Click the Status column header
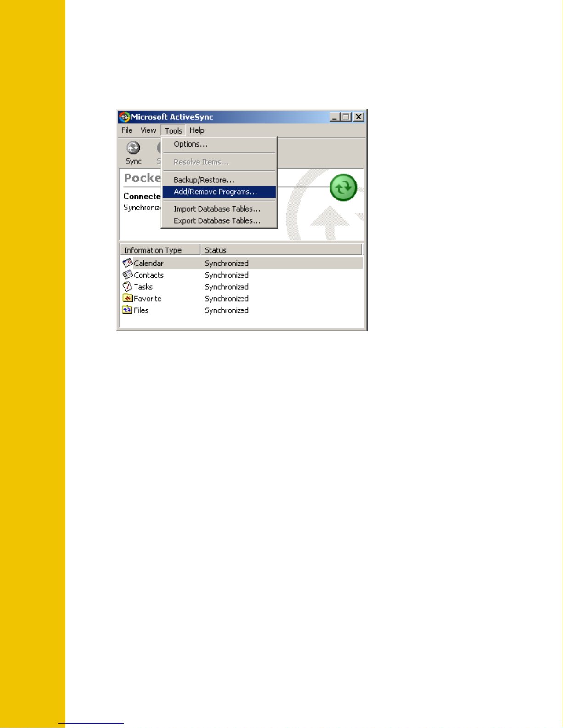The image size is (563, 728). (x=281, y=250)
